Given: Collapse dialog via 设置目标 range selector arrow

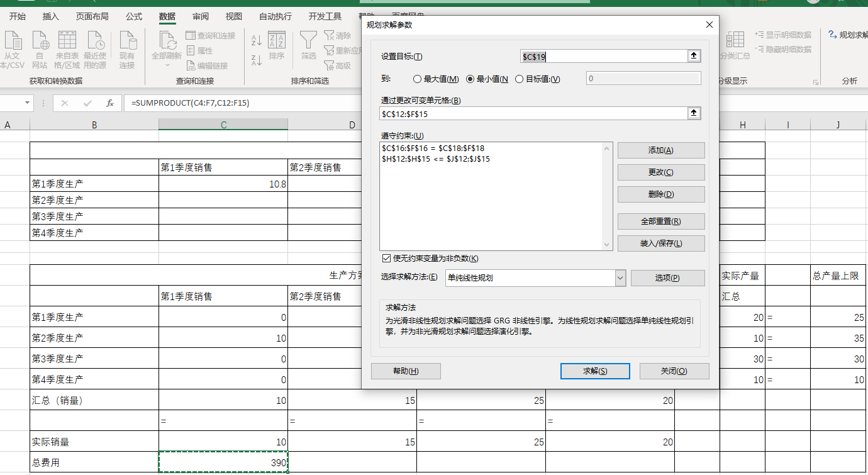Looking at the screenshot, I should (x=694, y=57).
